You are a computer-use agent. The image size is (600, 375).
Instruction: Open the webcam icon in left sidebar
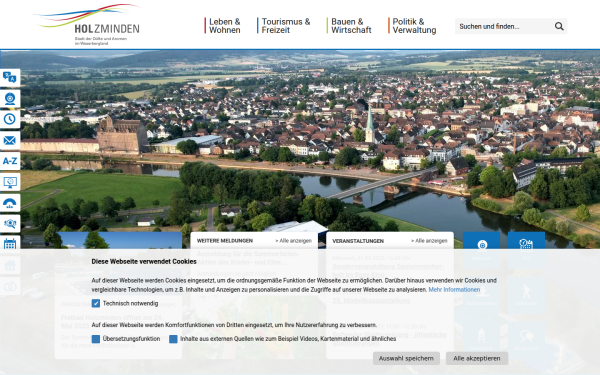point(10,99)
